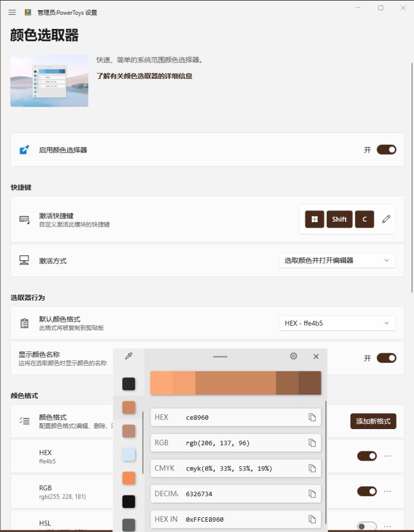Image resolution: width=414 pixels, height=532 pixels.
Task: Pick the lightest shade in color bar
Action: (x=162, y=383)
